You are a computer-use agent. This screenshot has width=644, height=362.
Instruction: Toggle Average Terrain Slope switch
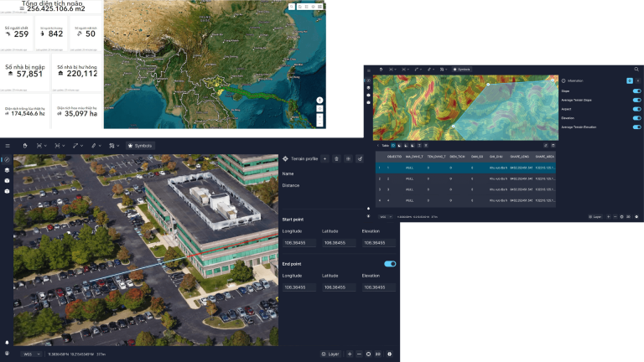pyautogui.click(x=636, y=101)
